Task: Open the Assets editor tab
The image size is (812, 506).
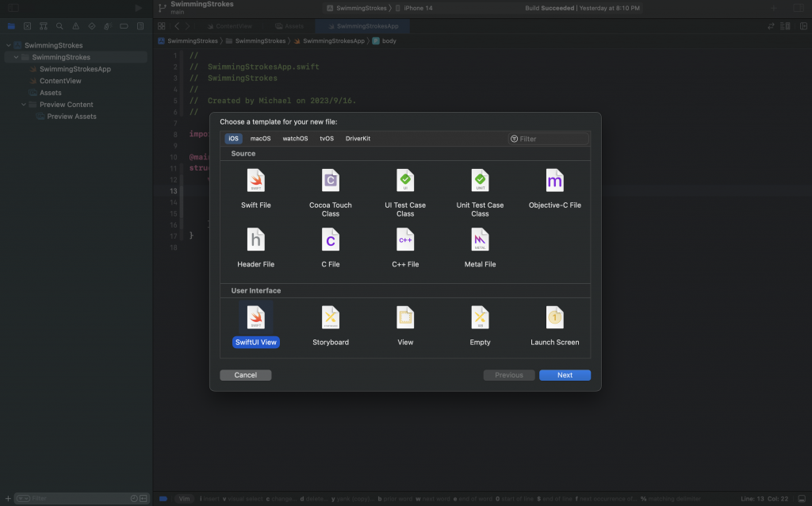Action: (289, 26)
